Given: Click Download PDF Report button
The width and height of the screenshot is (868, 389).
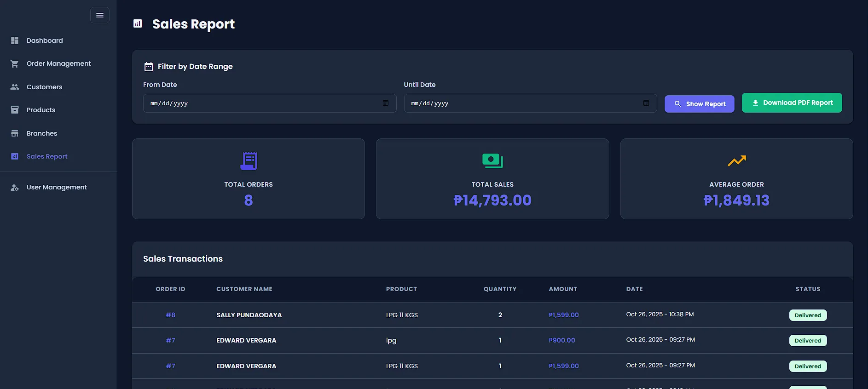Looking at the screenshot, I should click(x=792, y=103).
